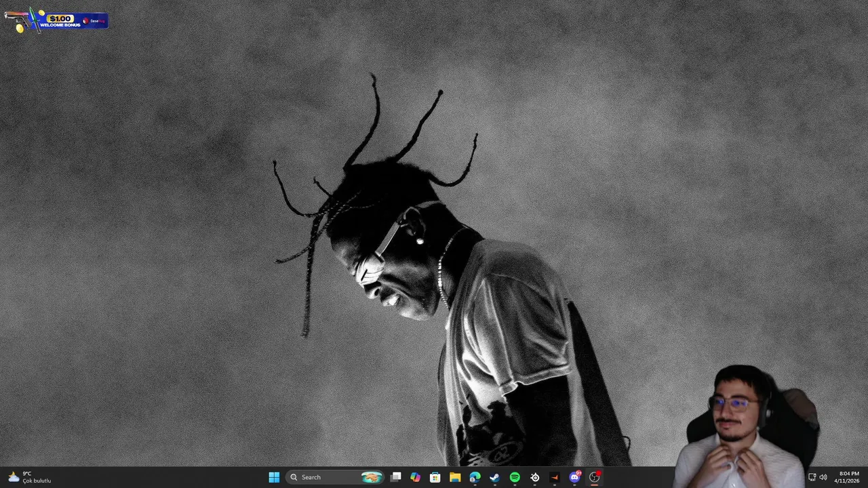
Task: Switch to Microsoft Edge on the taskbar
Action: tap(475, 477)
